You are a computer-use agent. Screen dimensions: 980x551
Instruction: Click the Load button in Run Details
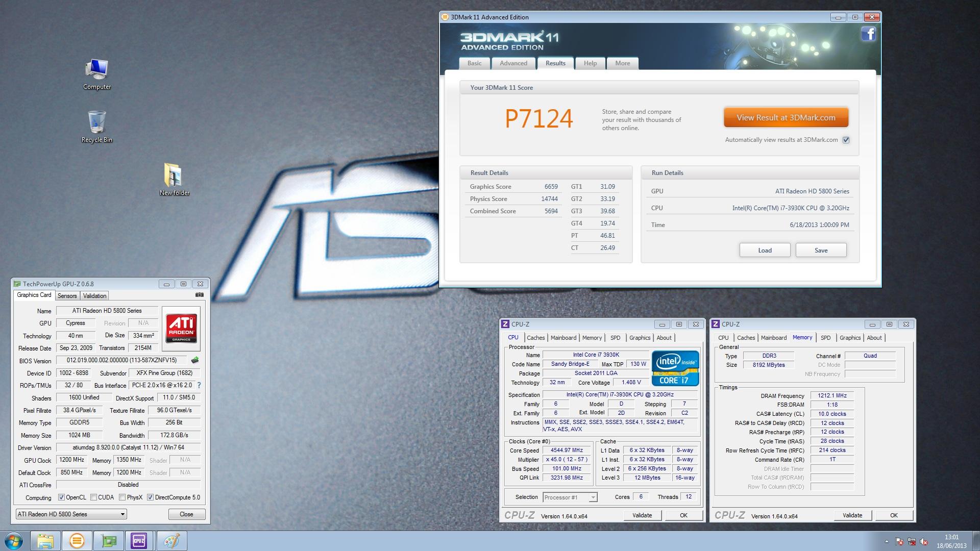[x=765, y=250]
